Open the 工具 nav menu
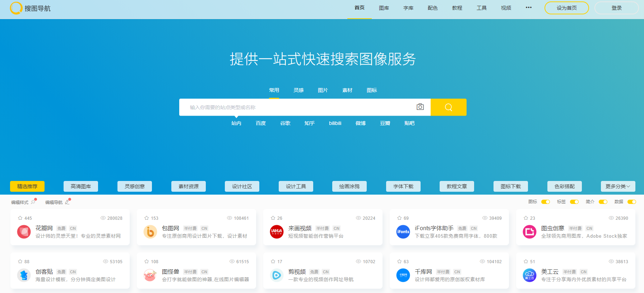 [x=482, y=8]
